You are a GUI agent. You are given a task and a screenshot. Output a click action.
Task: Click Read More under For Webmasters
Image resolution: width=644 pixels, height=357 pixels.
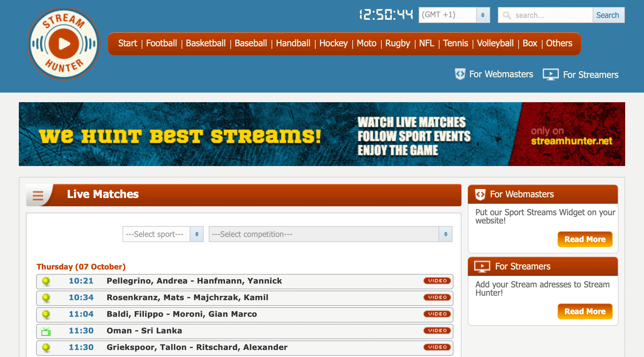pyautogui.click(x=585, y=239)
